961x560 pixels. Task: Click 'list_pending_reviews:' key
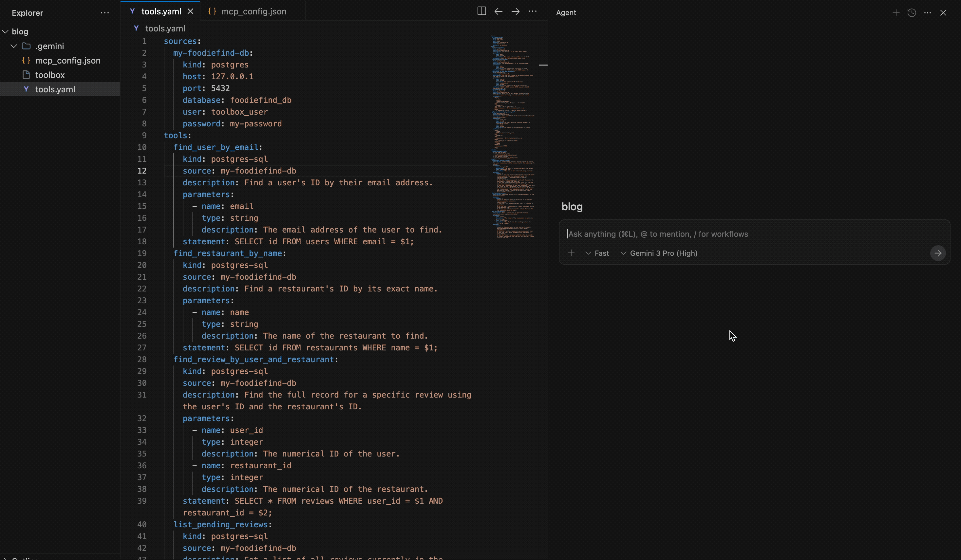(223, 525)
